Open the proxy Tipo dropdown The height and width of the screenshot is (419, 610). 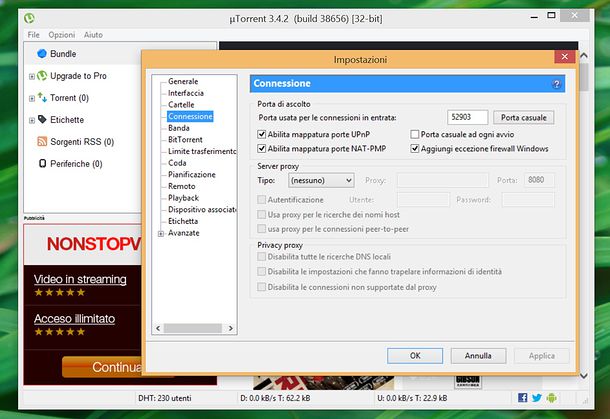tap(321, 181)
